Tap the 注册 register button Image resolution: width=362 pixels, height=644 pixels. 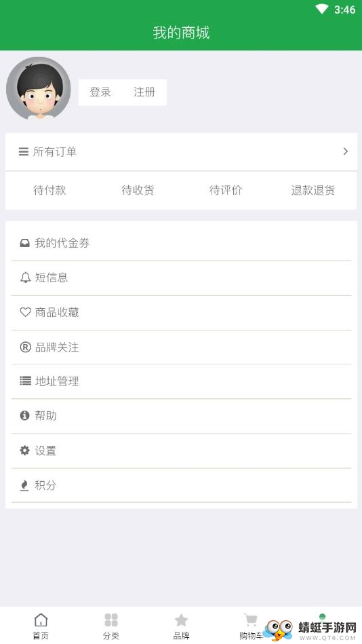click(x=144, y=92)
